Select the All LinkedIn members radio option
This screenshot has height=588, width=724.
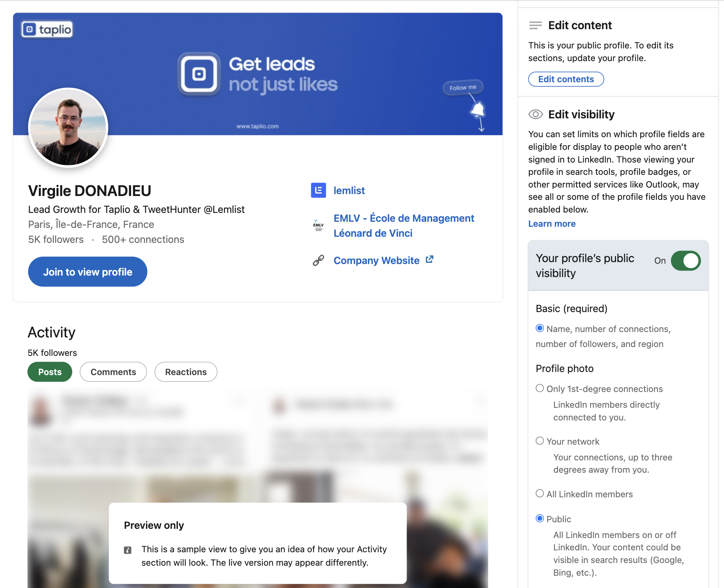(540, 493)
